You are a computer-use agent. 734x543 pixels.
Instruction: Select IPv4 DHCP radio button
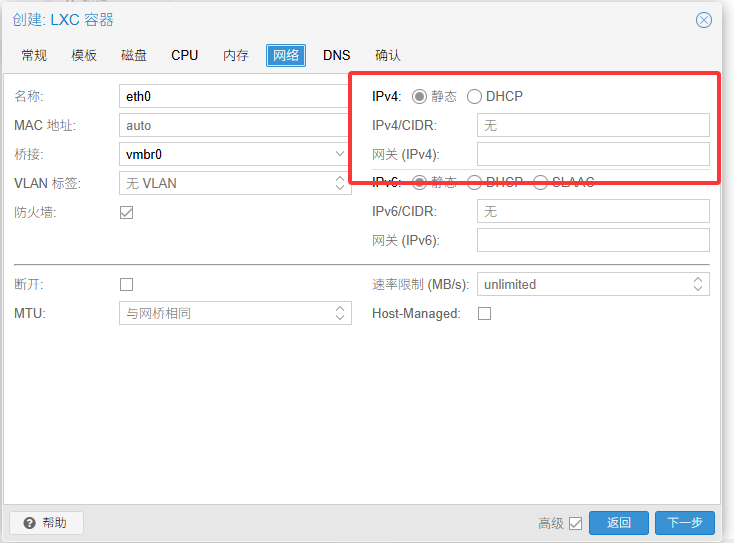(474, 97)
